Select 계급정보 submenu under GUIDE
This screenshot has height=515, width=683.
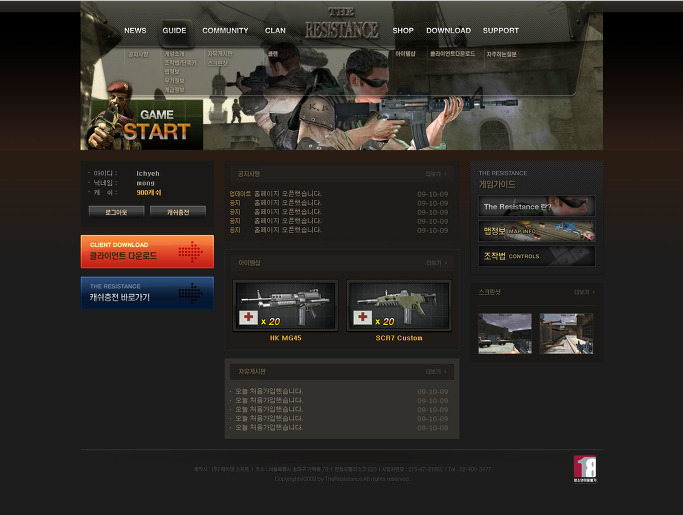point(174,90)
